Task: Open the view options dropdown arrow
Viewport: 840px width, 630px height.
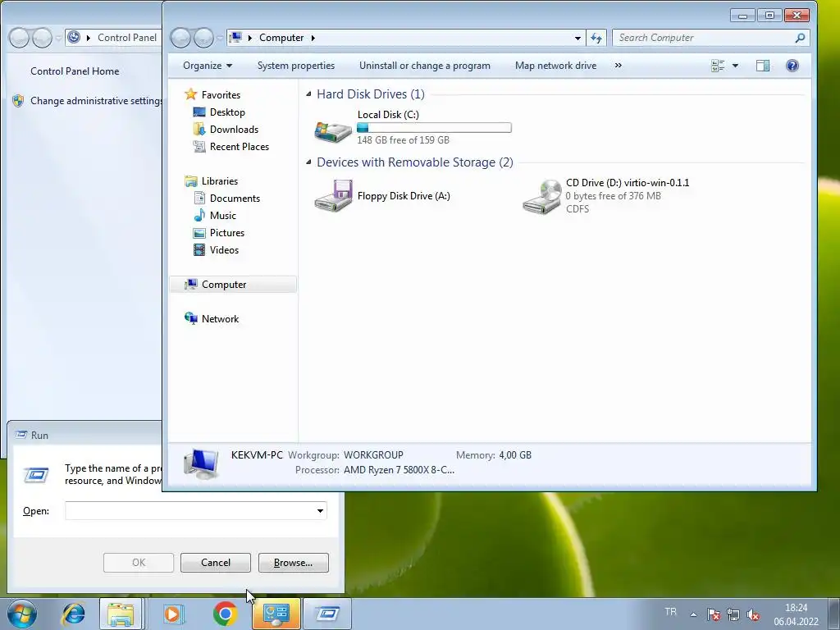Action: point(735,66)
